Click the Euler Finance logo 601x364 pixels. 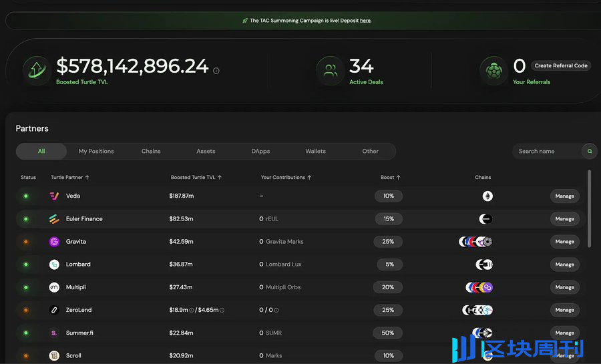[x=54, y=219]
